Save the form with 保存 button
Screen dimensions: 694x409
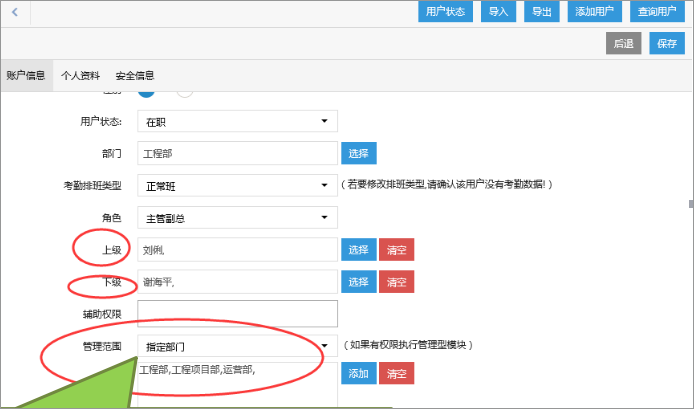(x=667, y=43)
